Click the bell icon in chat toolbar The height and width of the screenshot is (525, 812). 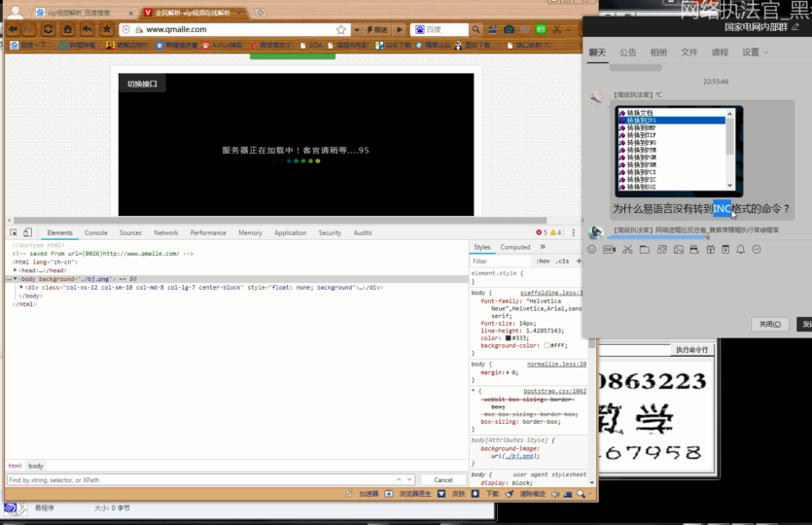pos(740,250)
